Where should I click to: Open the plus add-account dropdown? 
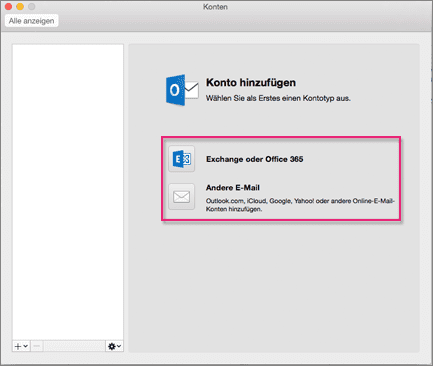pyautogui.click(x=21, y=346)
